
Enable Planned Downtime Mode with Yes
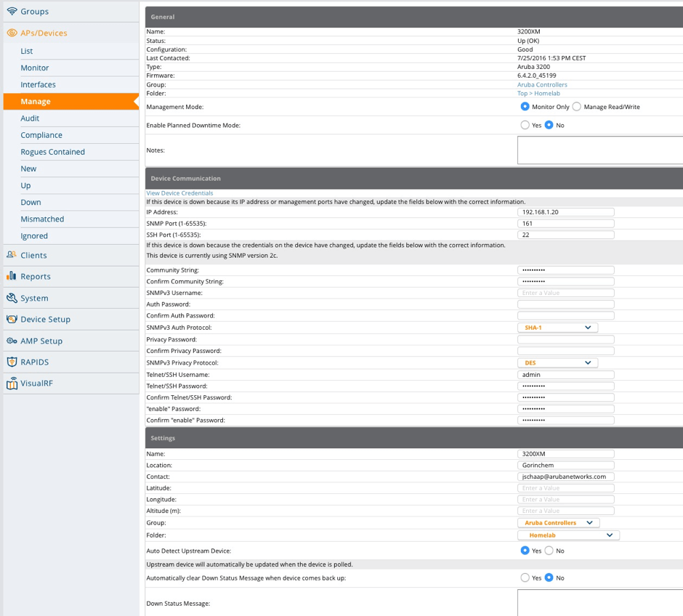click(525, 125)
